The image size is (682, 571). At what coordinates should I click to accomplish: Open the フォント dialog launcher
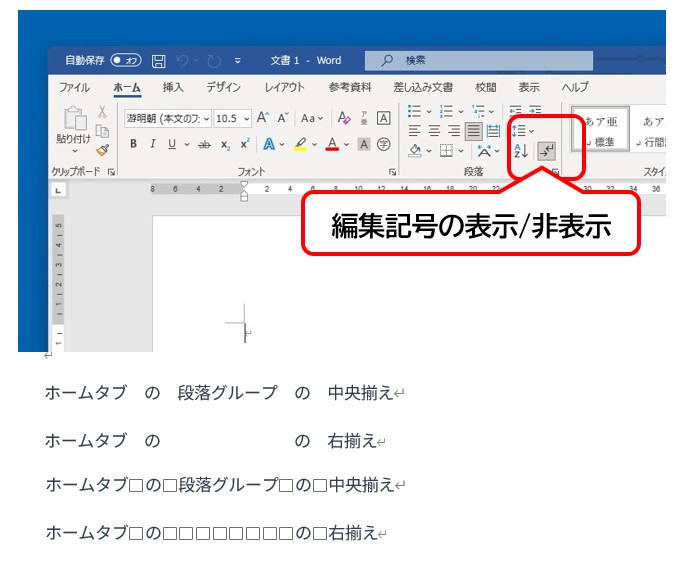click(392, 172)
